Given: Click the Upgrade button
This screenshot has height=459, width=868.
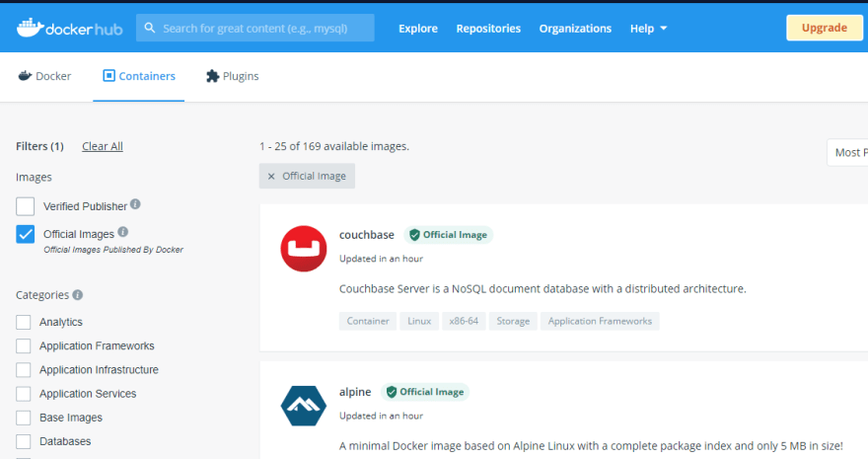Looking at the screenshot, I should [x=825, y=28].
